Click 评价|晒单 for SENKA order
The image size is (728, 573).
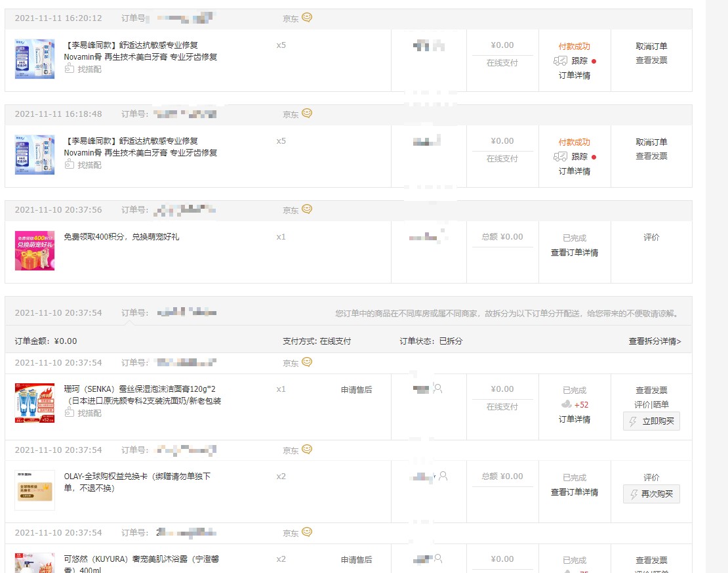tap(651, 404)
